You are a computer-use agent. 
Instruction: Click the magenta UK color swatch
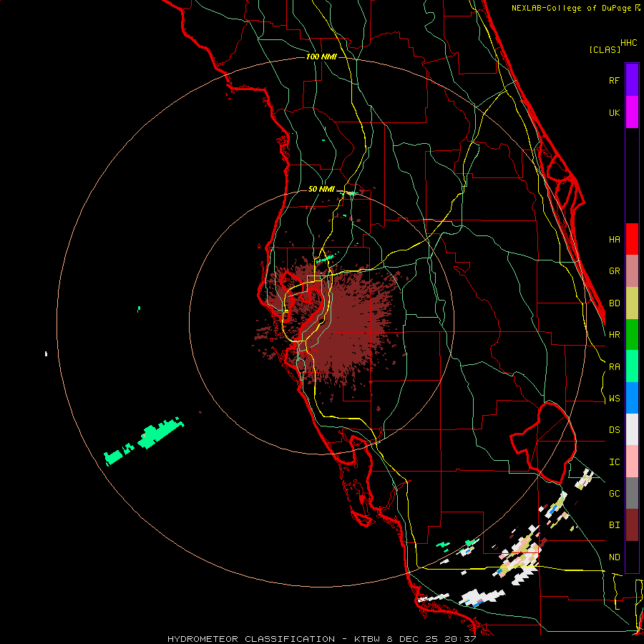[632, 112]
